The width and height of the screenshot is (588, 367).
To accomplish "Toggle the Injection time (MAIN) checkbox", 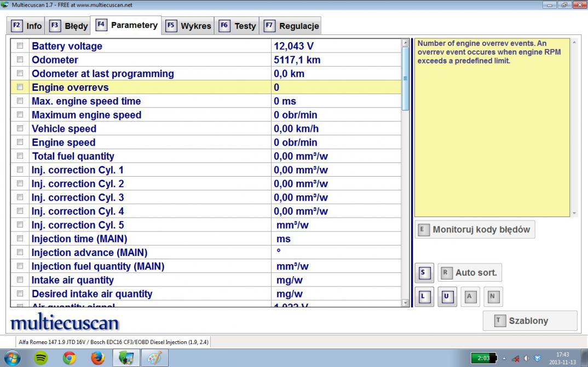I will tap(20, 238).
